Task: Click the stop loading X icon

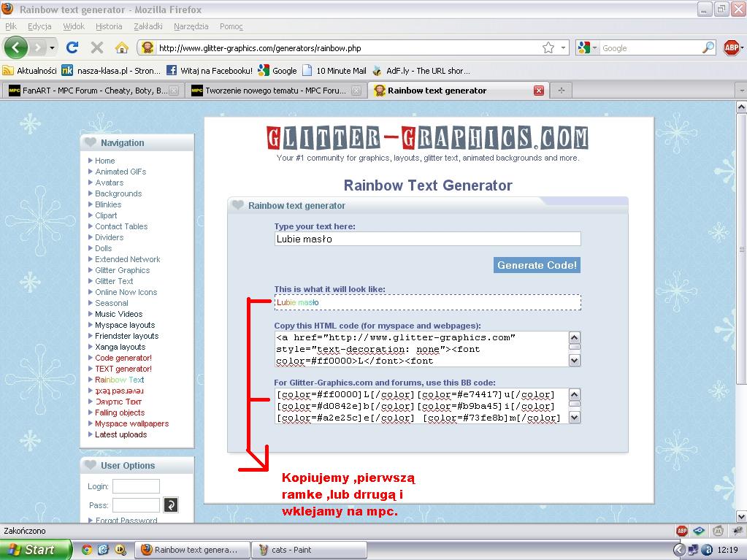Action: (97, 47)
